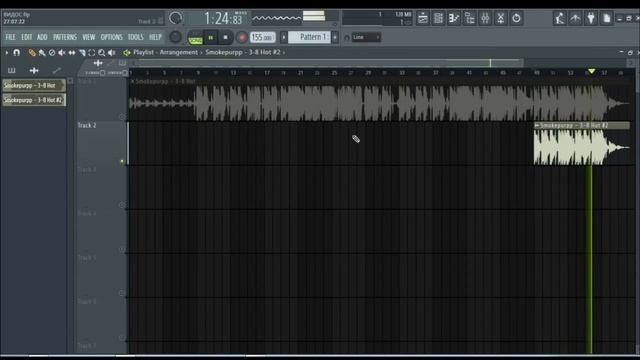
Task: Toggle the lit mute dot for Track 2
Action: click(122, 161)
